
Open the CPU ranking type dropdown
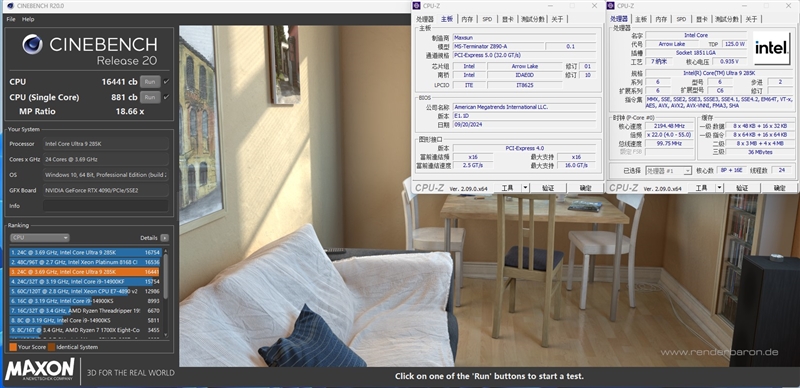pyautogui.click(x=40, y=238)
